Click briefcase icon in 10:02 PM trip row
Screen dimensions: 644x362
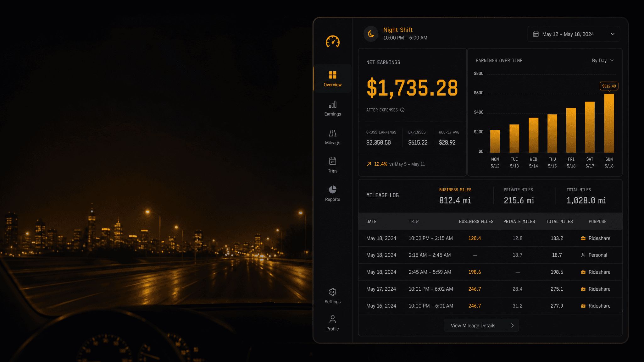[x=583, y=238]
